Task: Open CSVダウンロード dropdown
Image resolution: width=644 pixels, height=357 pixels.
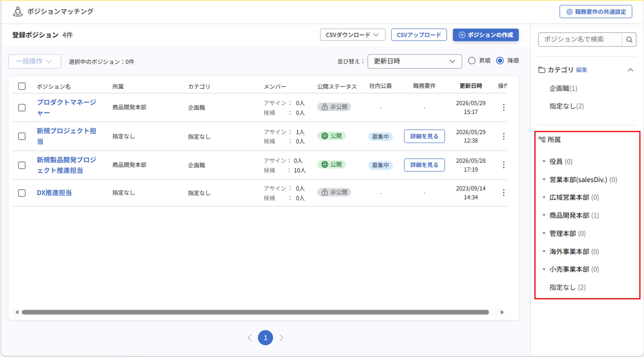Action: pos(352,35)
